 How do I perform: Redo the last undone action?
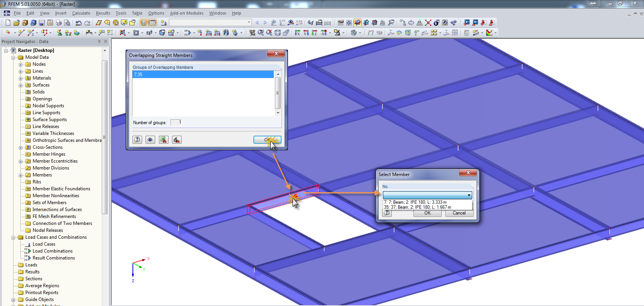point(87,23)
